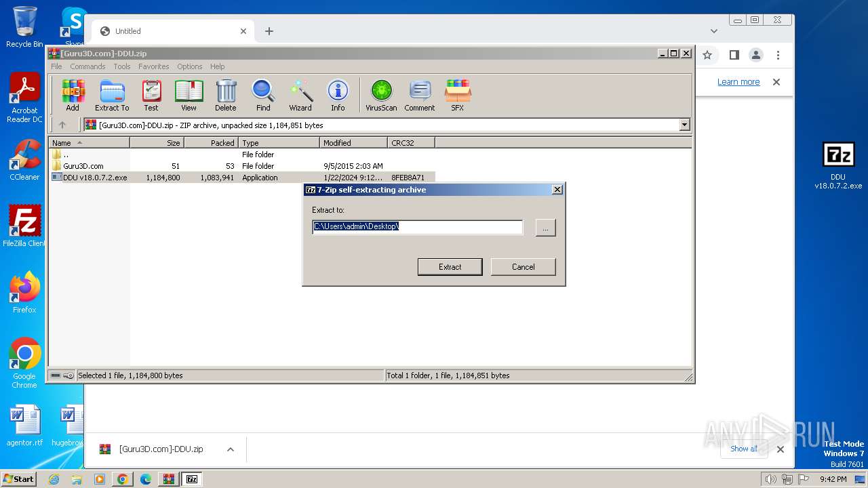Open a new Chrome tab
The height and width of the screenshot is (488, 868).
[269, 31]
